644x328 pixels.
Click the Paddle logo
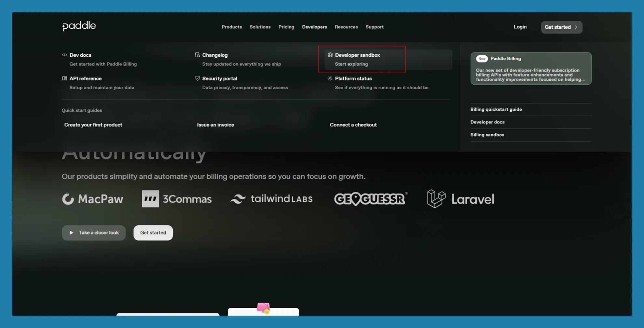pos(79,26)
